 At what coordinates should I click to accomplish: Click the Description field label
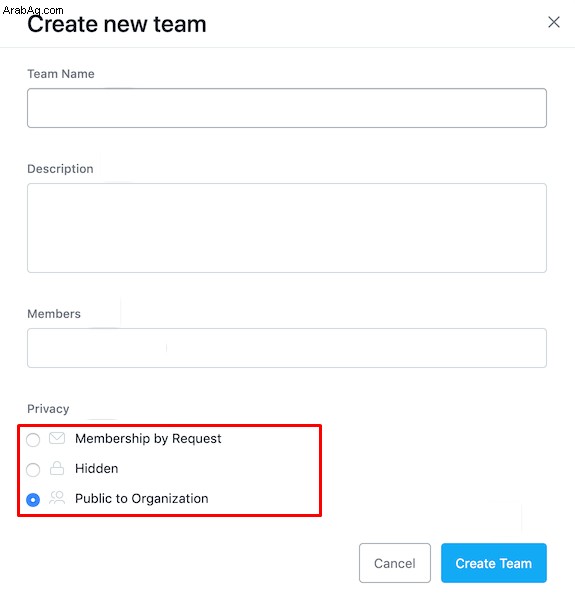click(x=60, y=169)
